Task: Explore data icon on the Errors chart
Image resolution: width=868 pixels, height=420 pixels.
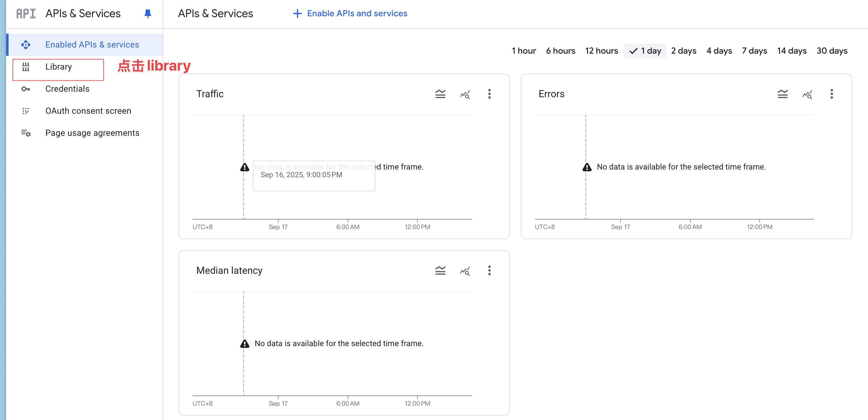Action: (x=807, y=94)
